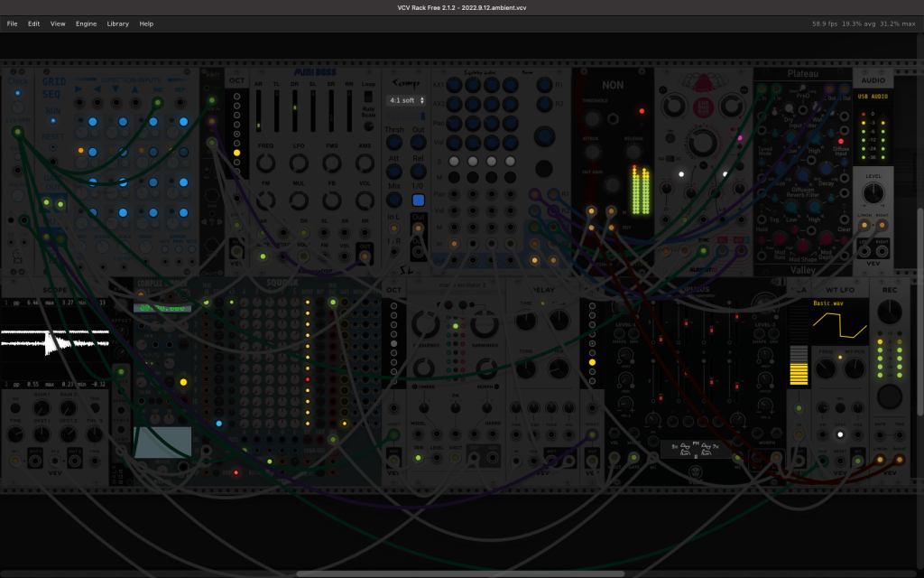
Task: Click the WT LFO FREQ knob
Action: [825, 368]
